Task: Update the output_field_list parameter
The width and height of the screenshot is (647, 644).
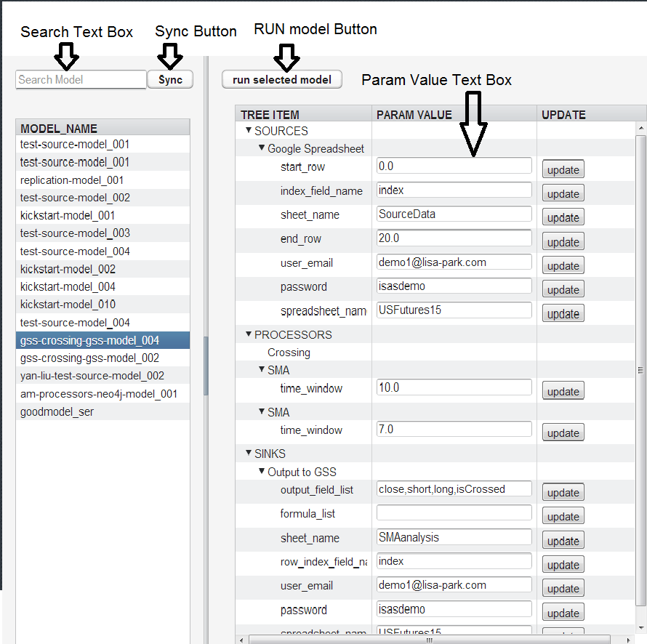Action: click(x=563, y=492)
